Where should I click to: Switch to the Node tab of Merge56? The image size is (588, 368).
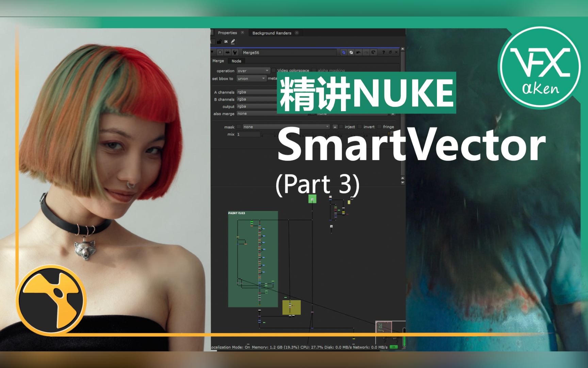[x=236, y=61]
